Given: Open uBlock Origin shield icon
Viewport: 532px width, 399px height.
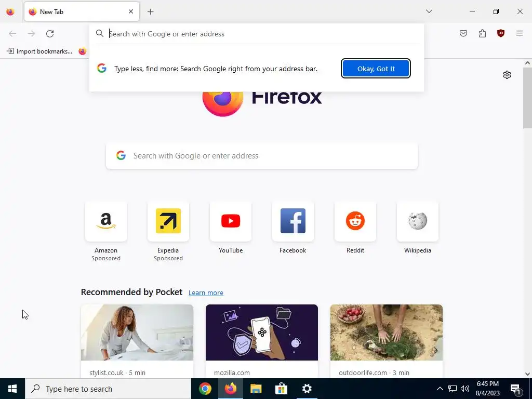Looking at the screenshot, I should [501, 33].
